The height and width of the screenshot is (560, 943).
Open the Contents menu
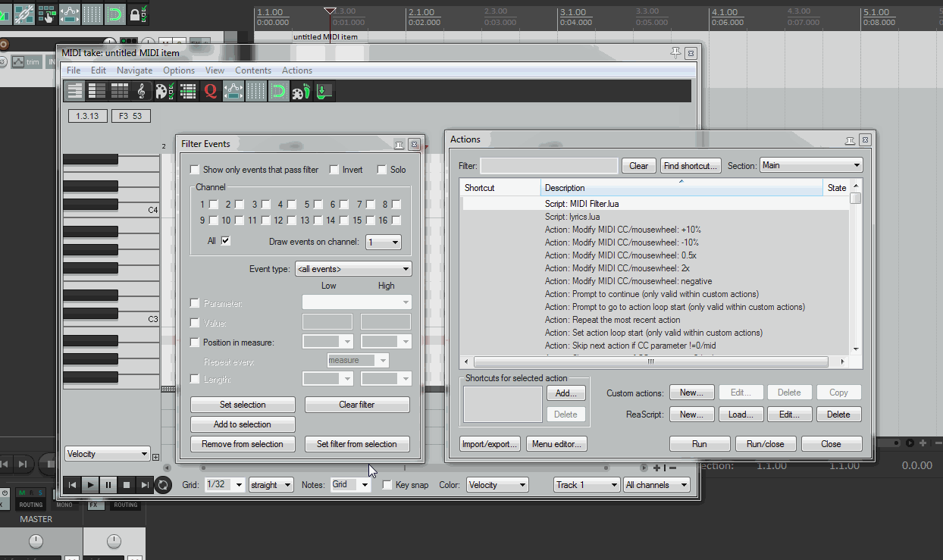point(253,70)
